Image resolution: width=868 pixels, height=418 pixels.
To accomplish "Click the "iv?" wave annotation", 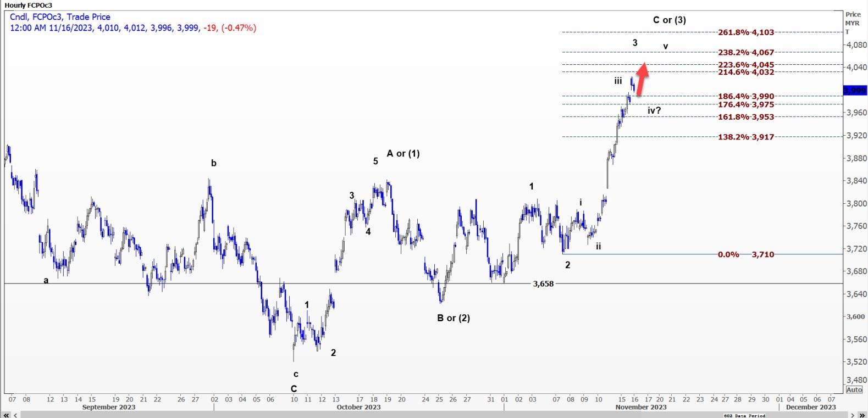I will (x=654, y=110).
